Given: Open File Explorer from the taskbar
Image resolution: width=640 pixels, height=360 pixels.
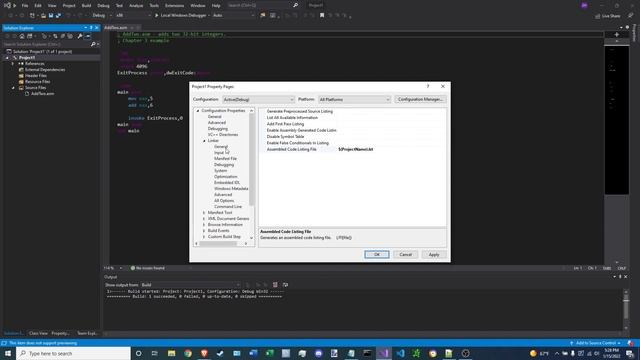Looking at the screenshot, I should tap(171, 353).
